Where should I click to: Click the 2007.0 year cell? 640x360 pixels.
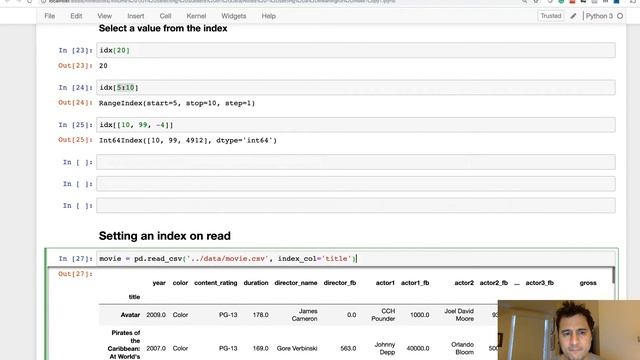coord(156,349)
